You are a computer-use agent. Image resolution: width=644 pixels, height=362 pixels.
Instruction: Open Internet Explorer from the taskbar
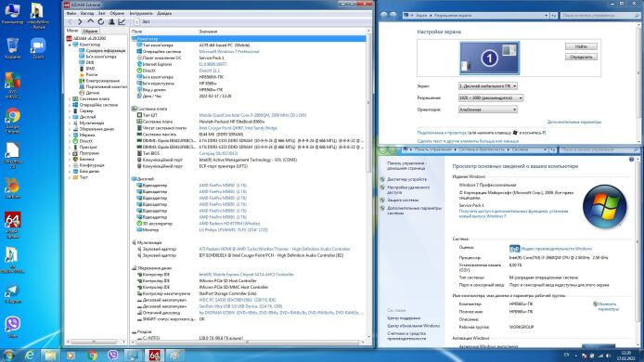pos(30,355)
